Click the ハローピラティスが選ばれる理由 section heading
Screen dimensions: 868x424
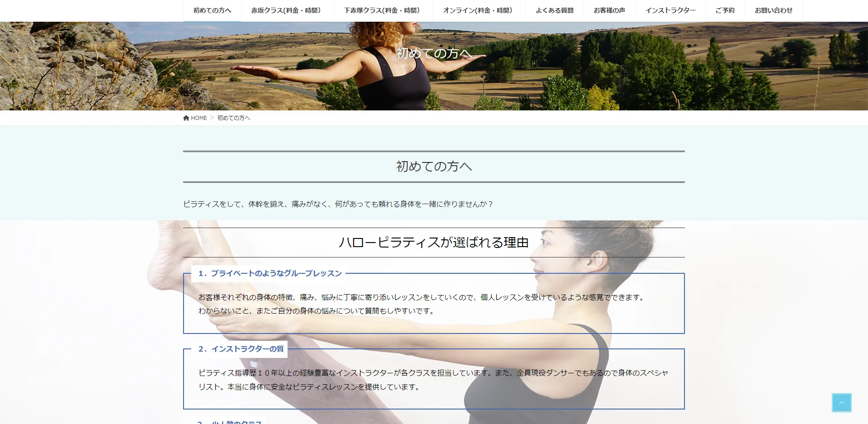pyautogui.click(x=434, y=243)
